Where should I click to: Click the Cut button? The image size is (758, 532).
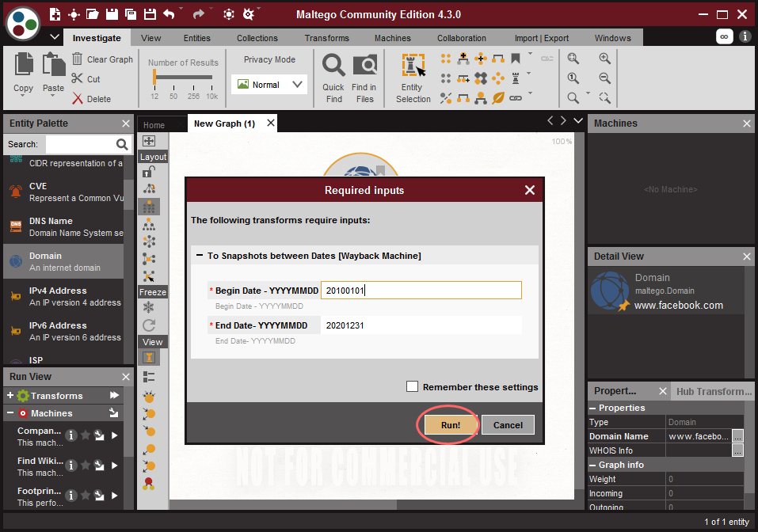click(x=86, y=78)
